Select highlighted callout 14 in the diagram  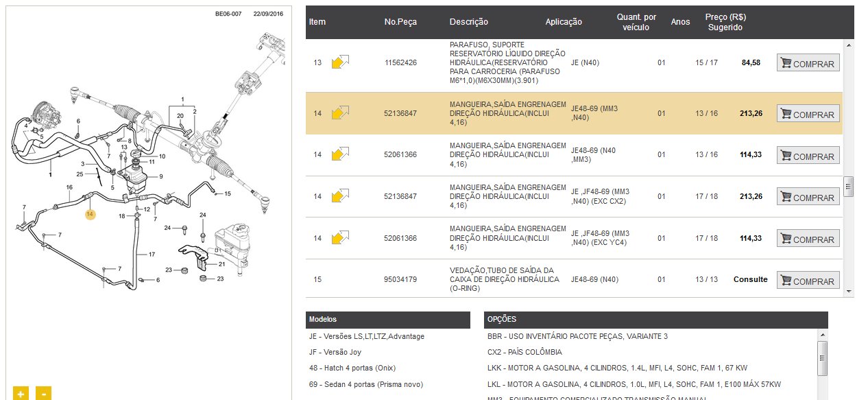tap(90, 214)
